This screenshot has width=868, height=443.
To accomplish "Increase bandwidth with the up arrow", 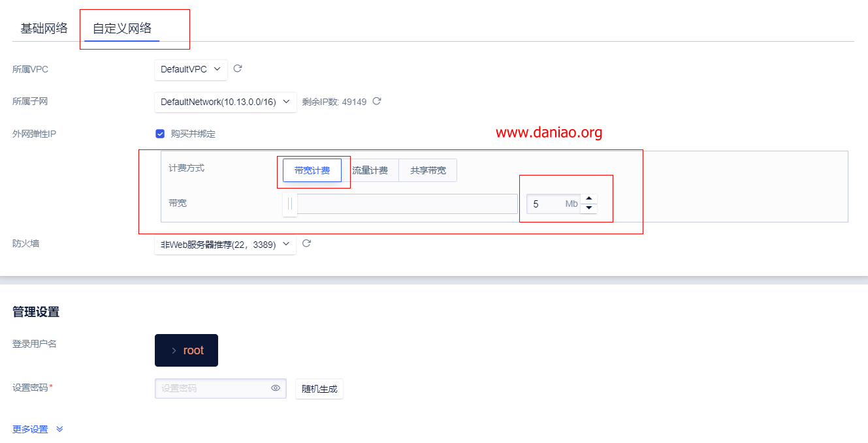I will coord(589,199).
